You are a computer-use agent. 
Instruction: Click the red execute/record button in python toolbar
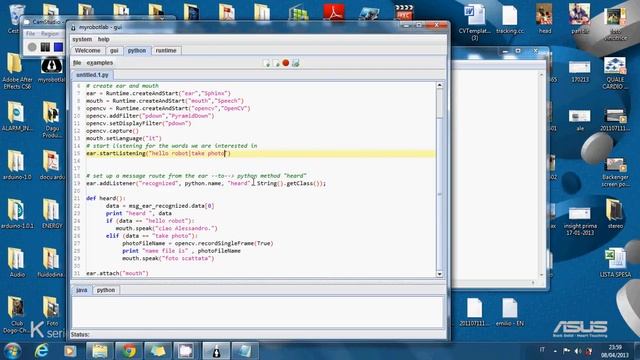pyautogui.click(x=286, y=63)
